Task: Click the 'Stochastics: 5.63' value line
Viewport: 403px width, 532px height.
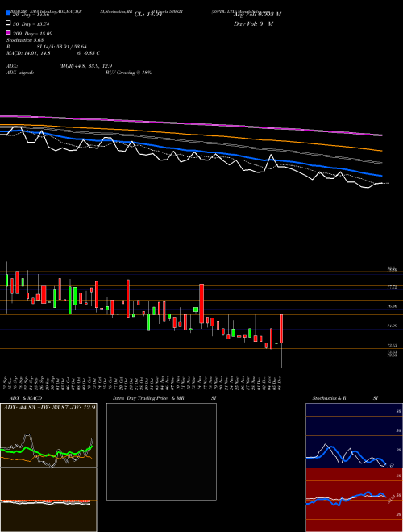Action: tap(25, 40)
